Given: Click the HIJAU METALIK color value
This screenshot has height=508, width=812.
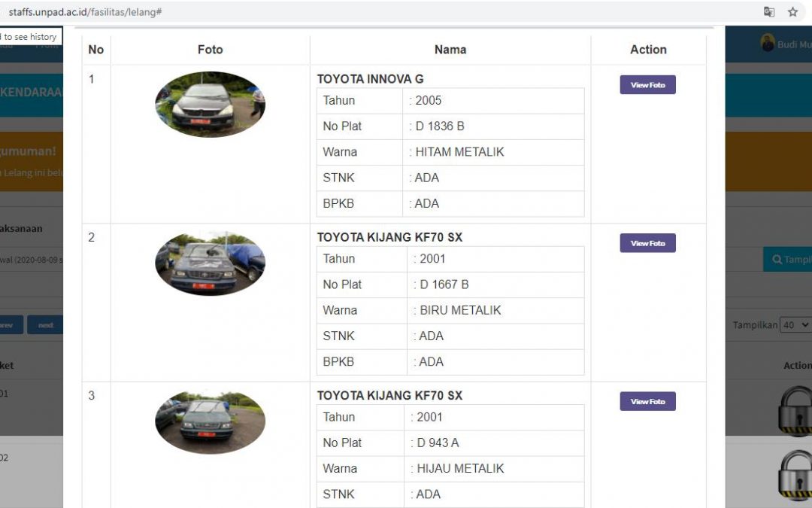Looking at the screenshot, I should [x=460, y=469].
